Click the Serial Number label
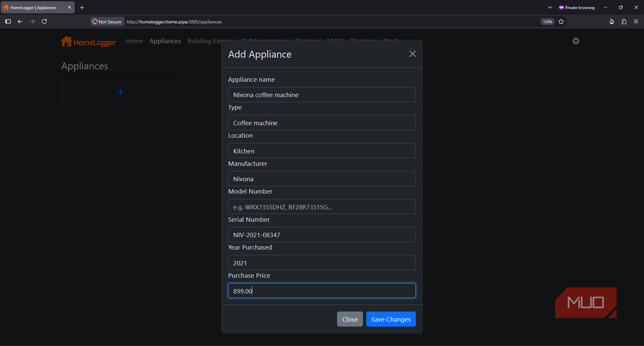The height and width of the screenshot is (346, 644). [x=249, y=220]
